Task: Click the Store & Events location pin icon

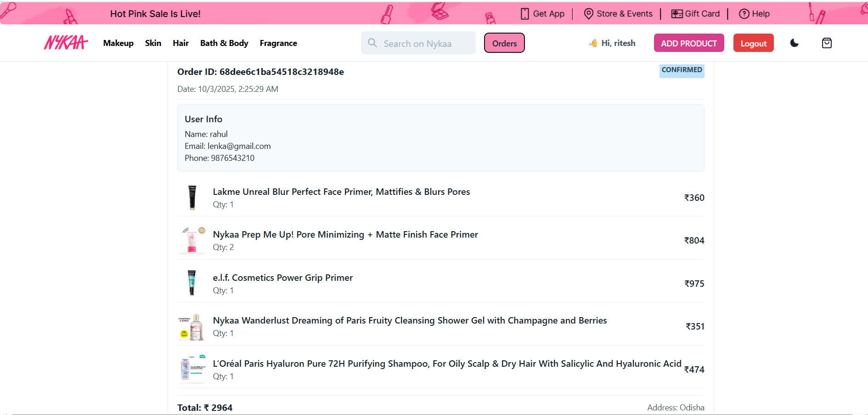Action: (x=588, y=14)
